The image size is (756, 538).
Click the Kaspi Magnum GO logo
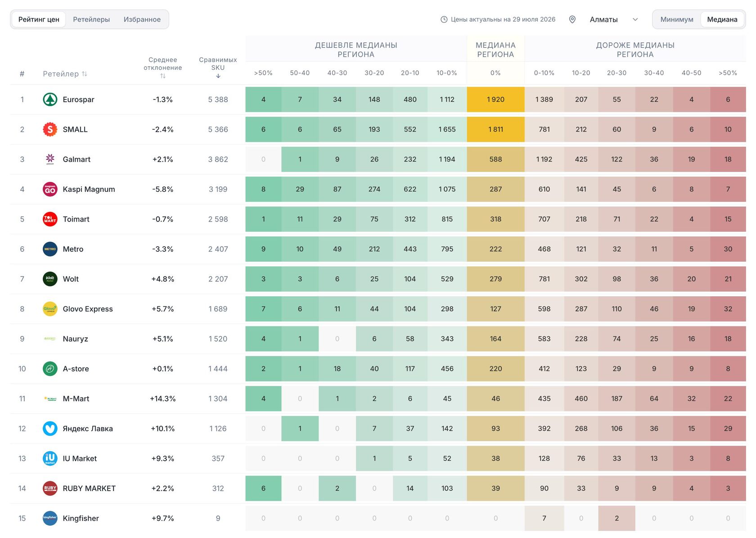point(50,190)
